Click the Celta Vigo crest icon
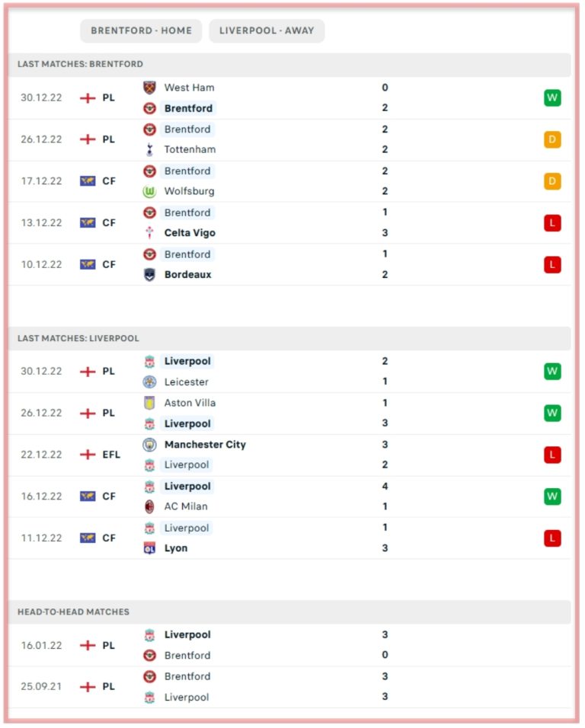Viewport: 585px width, 728px height. point(149,232)
